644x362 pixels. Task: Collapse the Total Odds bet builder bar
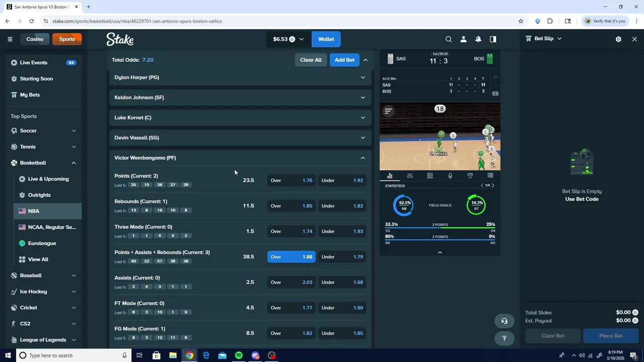coord(366,60)
